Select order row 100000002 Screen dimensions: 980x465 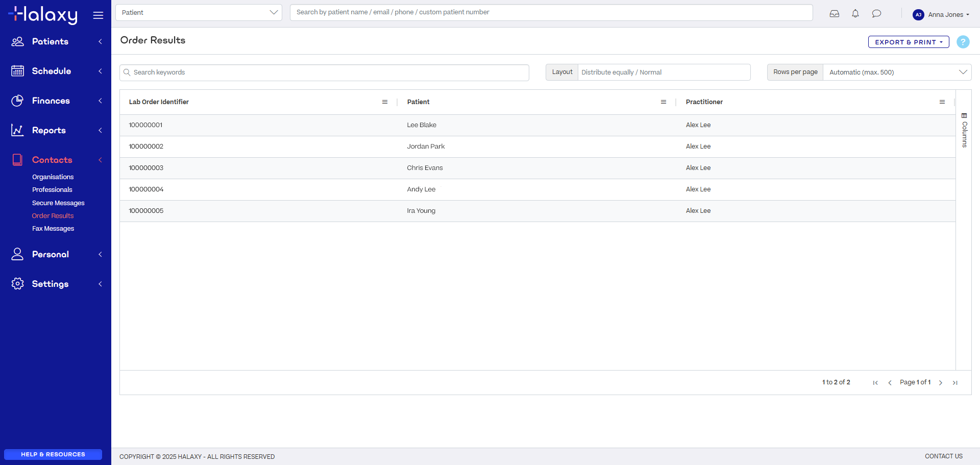coord(537,146)
